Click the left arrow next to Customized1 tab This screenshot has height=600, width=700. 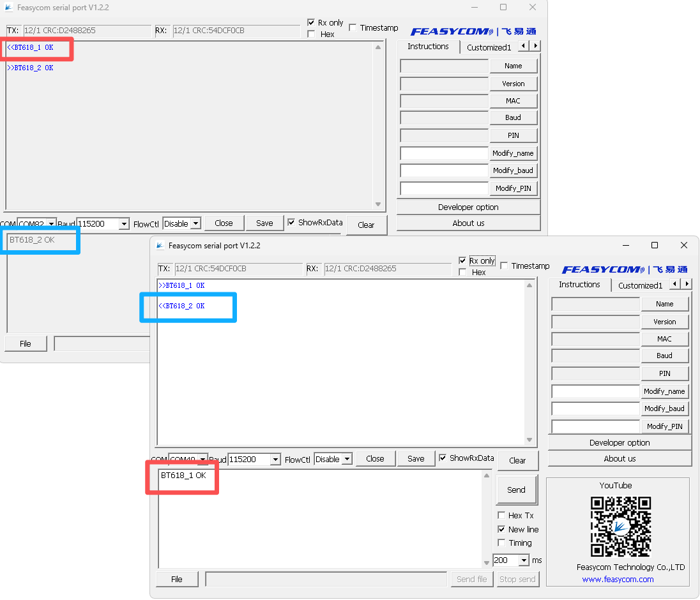coord(674,284)
